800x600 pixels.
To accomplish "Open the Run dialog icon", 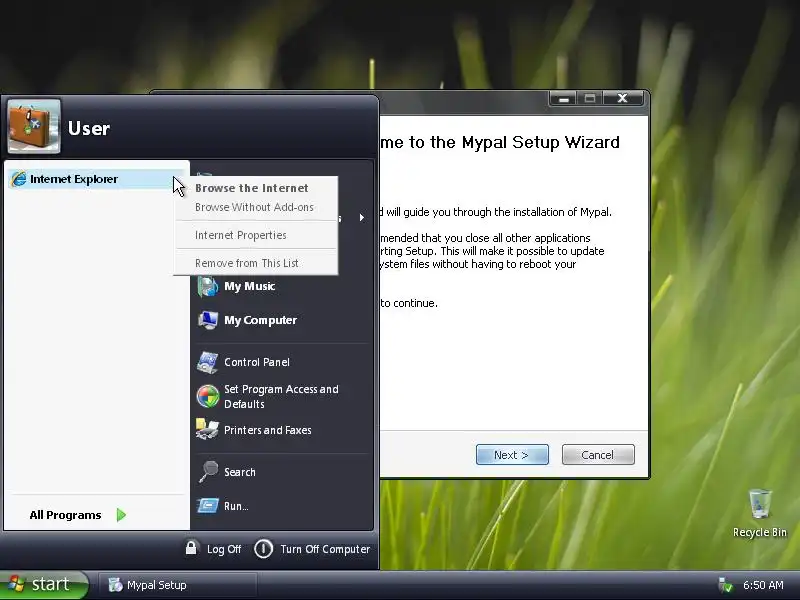I will pyautogui.click(x=208, y=506).
